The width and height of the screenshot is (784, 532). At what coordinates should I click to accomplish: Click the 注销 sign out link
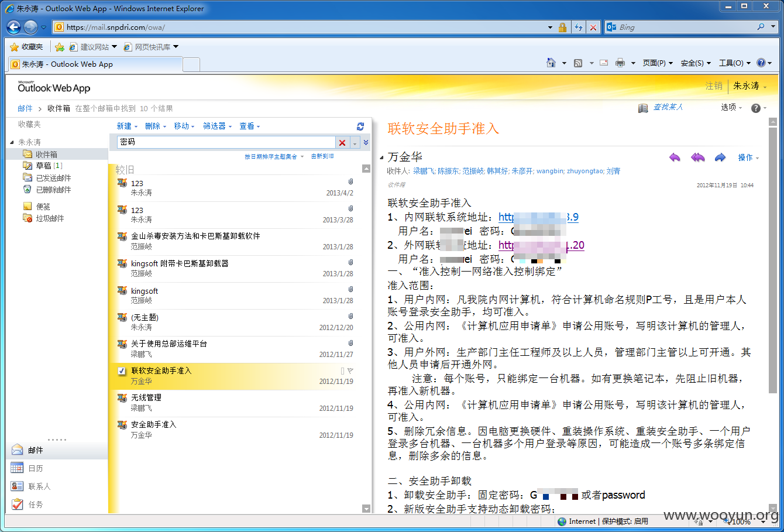[714, 85]
